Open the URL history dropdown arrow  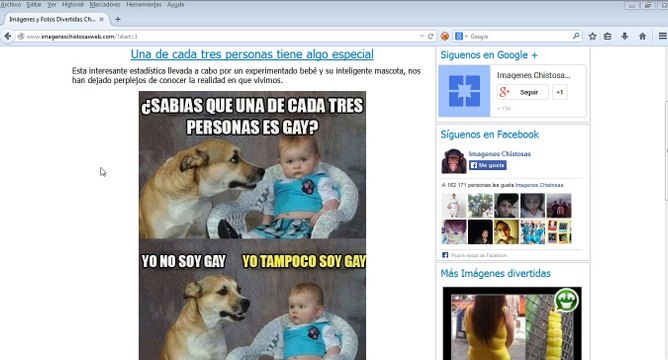(x=422, y=36)
